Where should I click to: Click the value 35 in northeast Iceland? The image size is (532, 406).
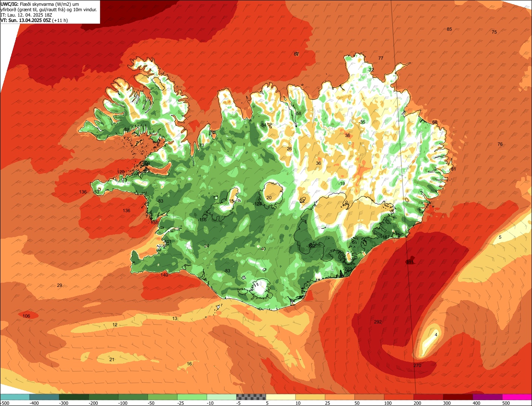coord(363,122)
